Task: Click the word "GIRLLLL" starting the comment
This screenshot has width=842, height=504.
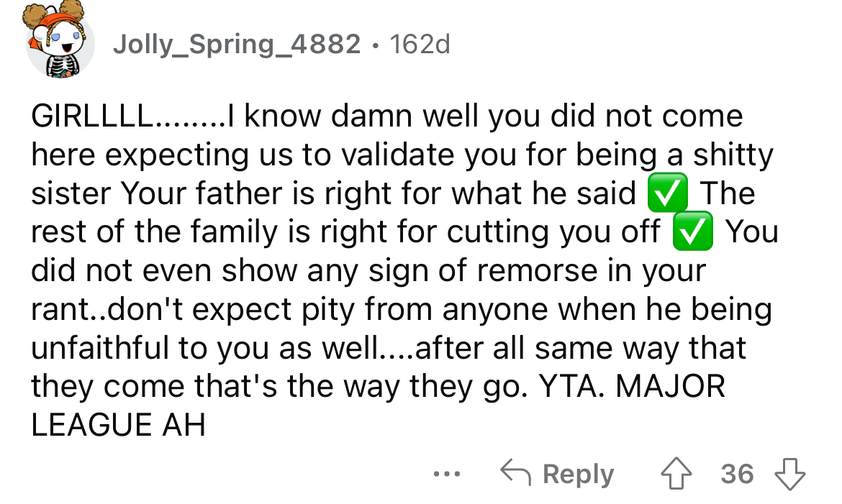Action: click(x=91, y=116)
